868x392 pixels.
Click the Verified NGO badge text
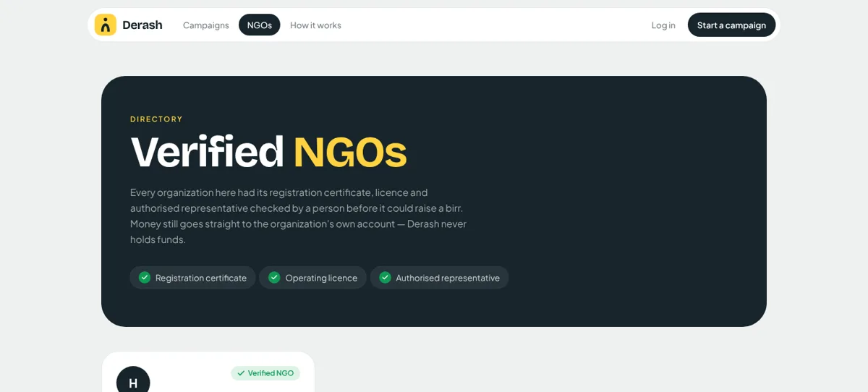click(271, 373)
